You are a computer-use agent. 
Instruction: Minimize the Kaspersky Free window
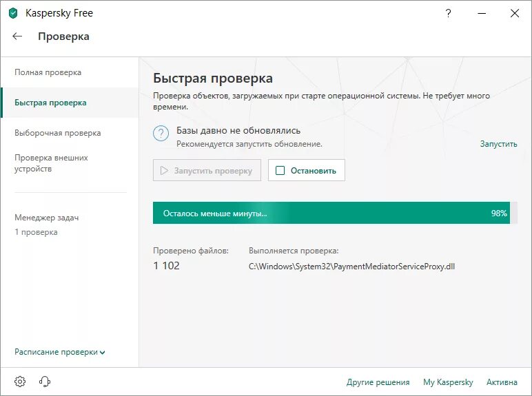click(x=482, y=13)
